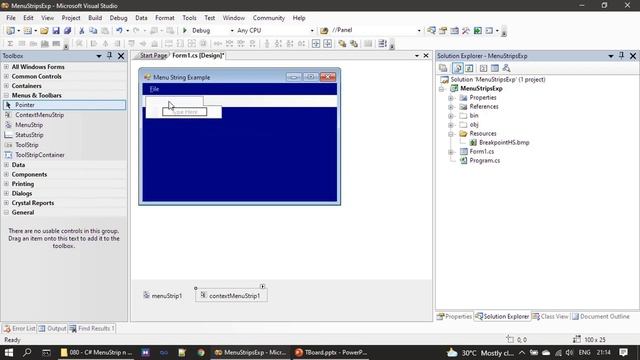Open the Format menu
Screen dimensions: 640x360
point(164,18)
